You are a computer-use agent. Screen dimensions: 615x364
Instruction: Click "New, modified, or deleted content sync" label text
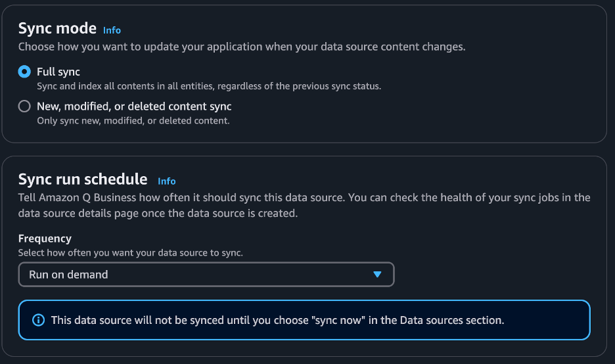[x=134, y=106]
